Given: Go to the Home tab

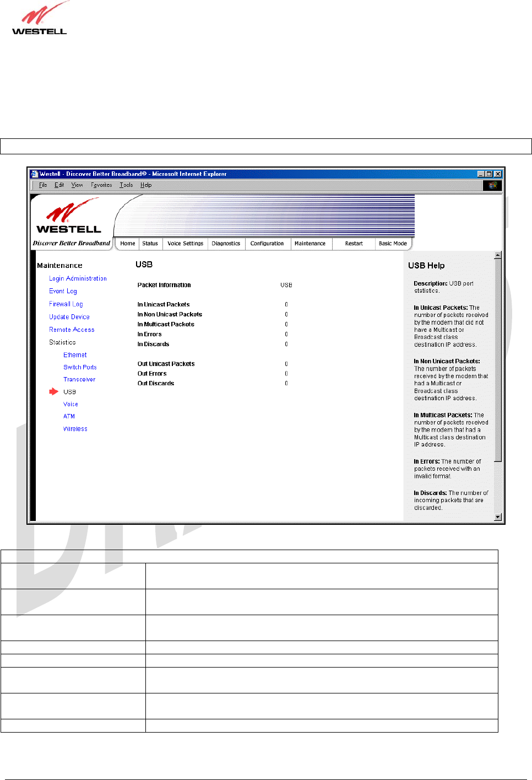Looking at the screenshot, I should [128, 244].
